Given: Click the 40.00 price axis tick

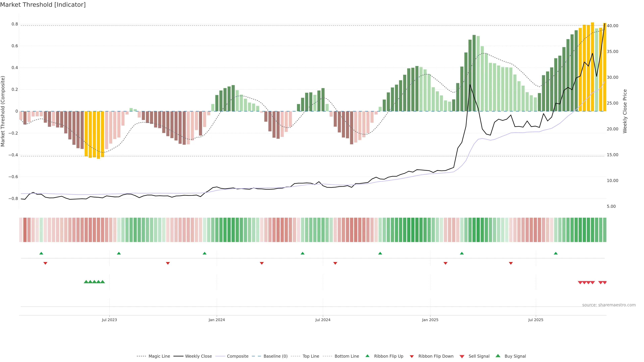Looking at the screenshot, I should point(612,26).
